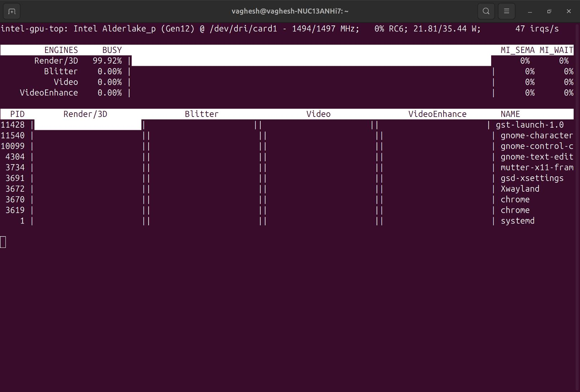Click the systemd process row
The height and width of the screenshot is (392, 580).
click(x=517, y=221)
